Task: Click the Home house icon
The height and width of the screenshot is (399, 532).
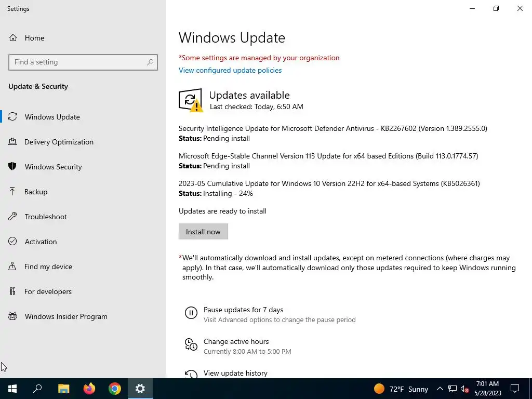Action: (x=13, y=37)
